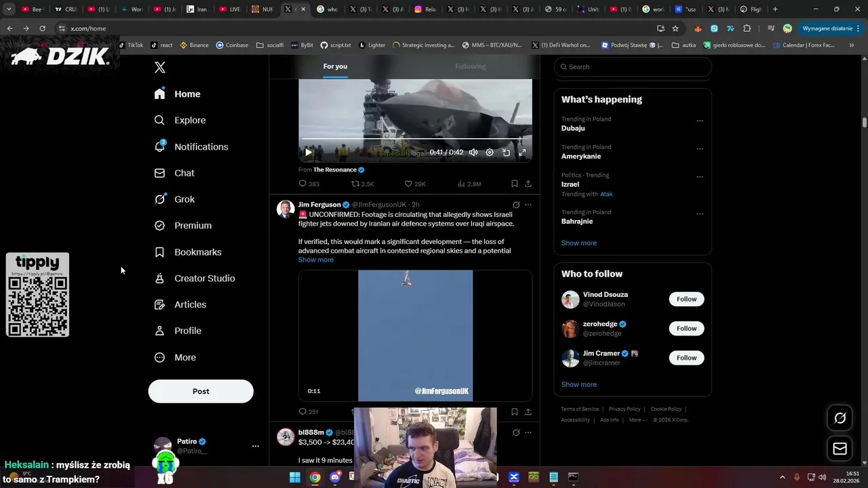Image resolution: width=868 pixels, height=488 pixels.
Task: Open replies on Jim Ferguson's post (251)
Action: (x=309, y=411)
